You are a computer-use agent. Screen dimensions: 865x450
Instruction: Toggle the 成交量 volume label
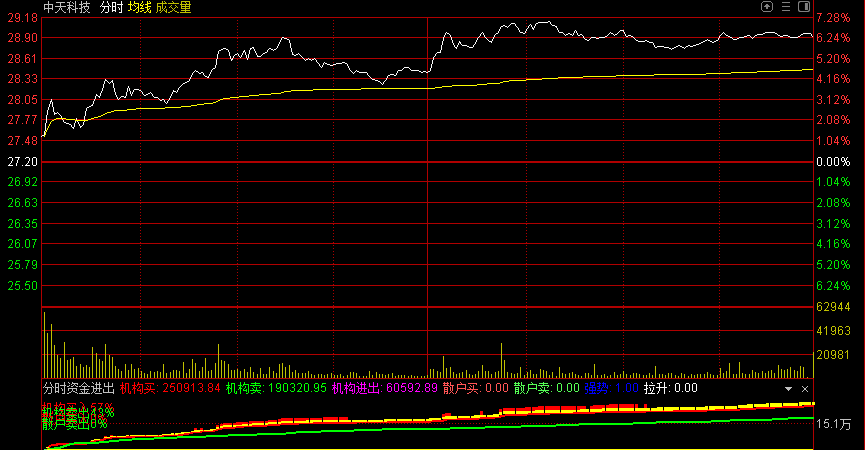coord(173,7)
